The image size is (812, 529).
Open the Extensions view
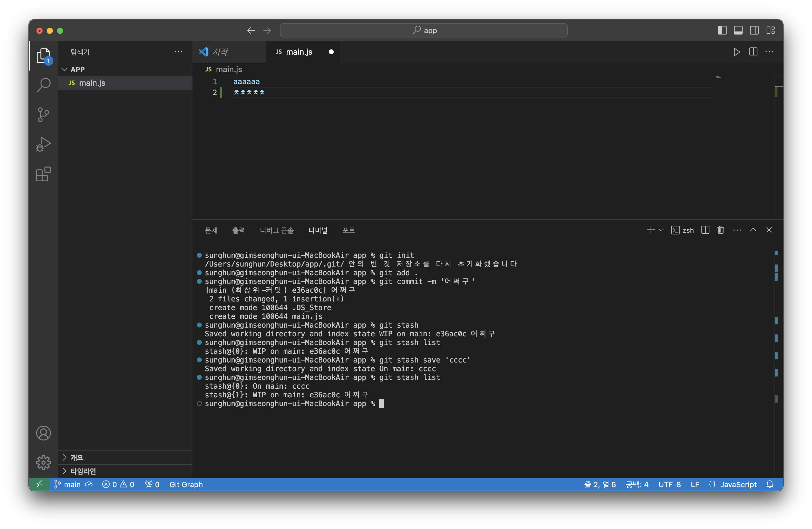click(x=43, y=174)
